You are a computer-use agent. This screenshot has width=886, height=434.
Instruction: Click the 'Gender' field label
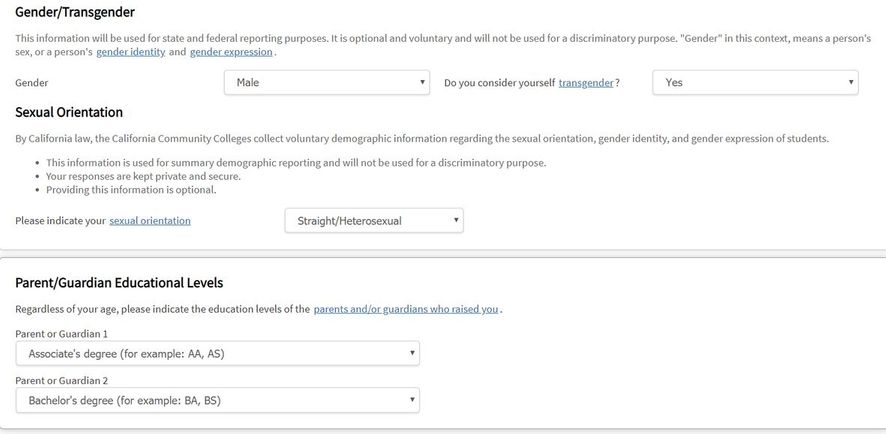(x=32, y=83)
